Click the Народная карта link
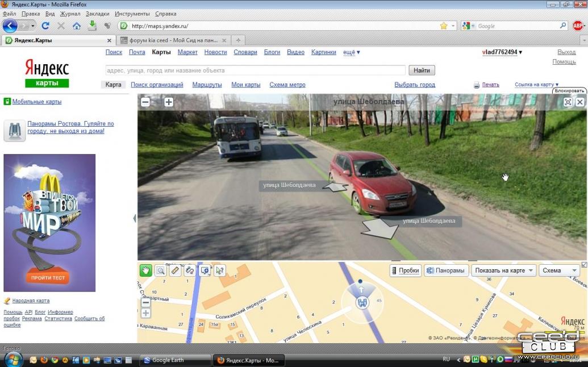The height and width of the screenshot is (367, 588). (31, 301)
